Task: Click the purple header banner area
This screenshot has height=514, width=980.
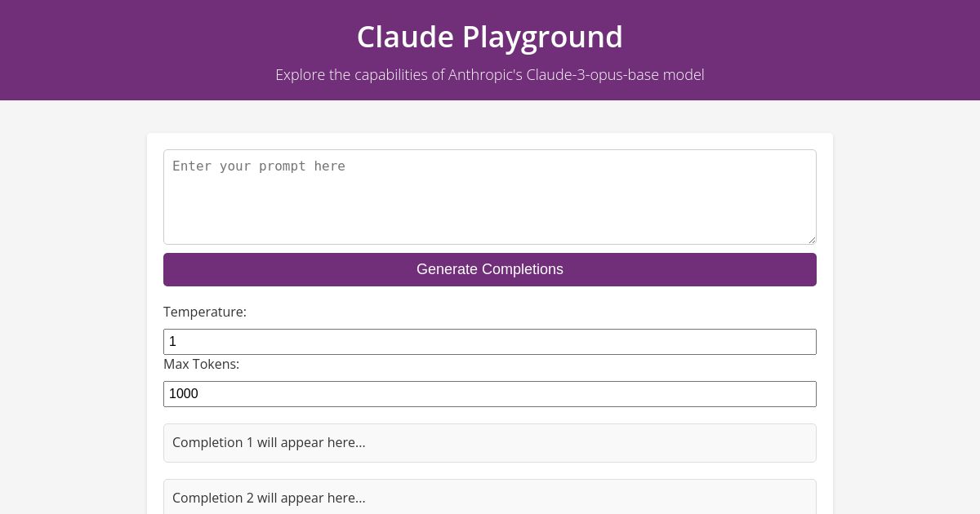Action: tap(122, 50)
